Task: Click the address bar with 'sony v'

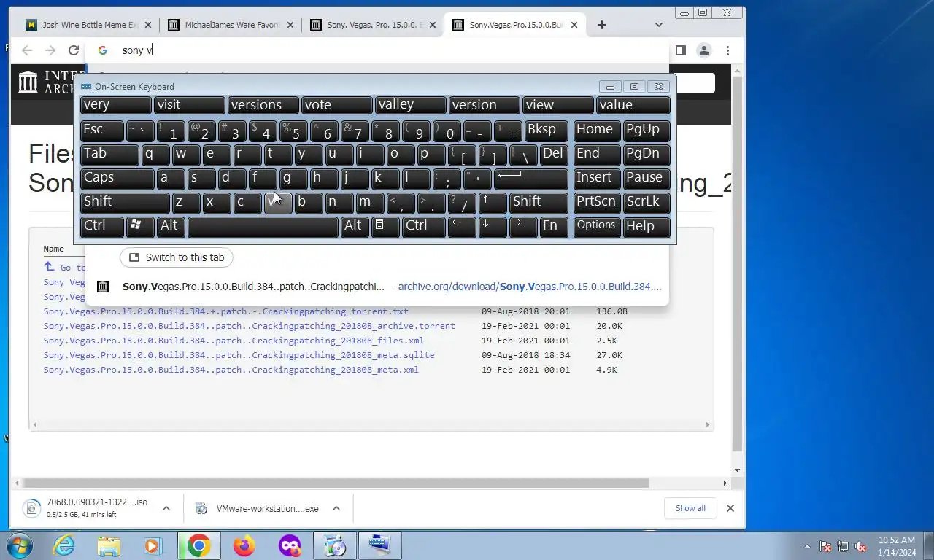Action: [376, 50]
